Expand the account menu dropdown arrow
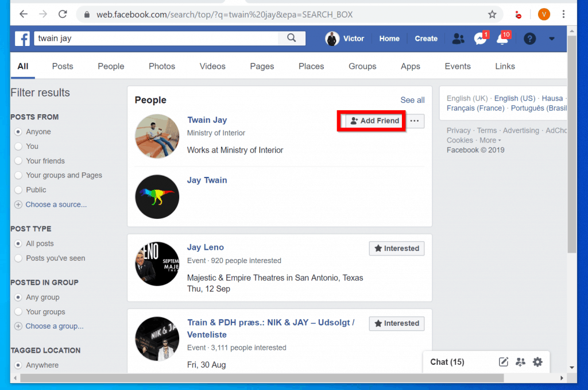Image resolution: width=588 pixels, height=390 pixels. [x=552, y=38]
